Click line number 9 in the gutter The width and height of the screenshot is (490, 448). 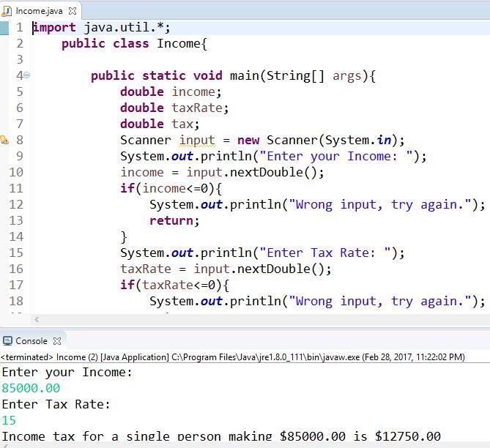pos(19,156)
